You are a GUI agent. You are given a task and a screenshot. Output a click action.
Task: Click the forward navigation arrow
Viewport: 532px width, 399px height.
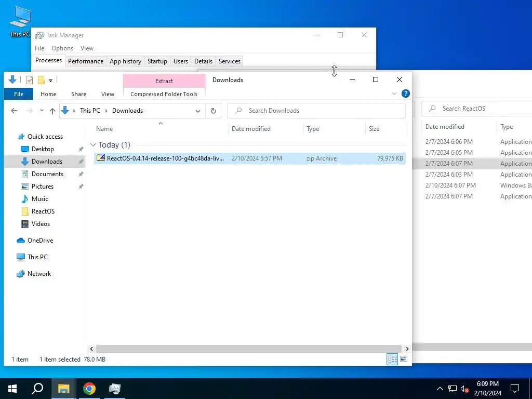click(30, 111)
